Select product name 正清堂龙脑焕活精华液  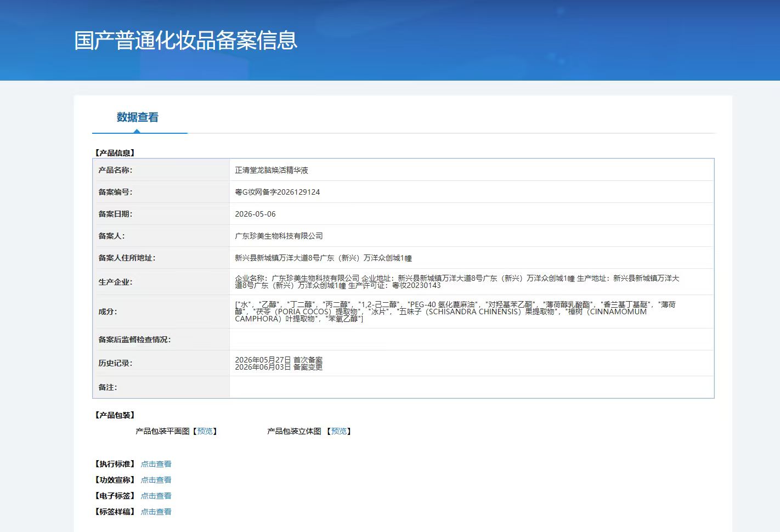272,170
